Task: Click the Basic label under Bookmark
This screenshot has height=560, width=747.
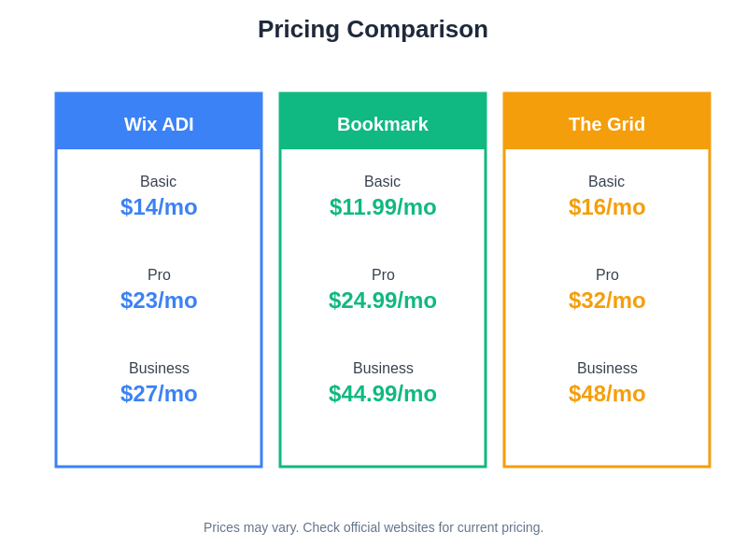Action: [383, 182]
